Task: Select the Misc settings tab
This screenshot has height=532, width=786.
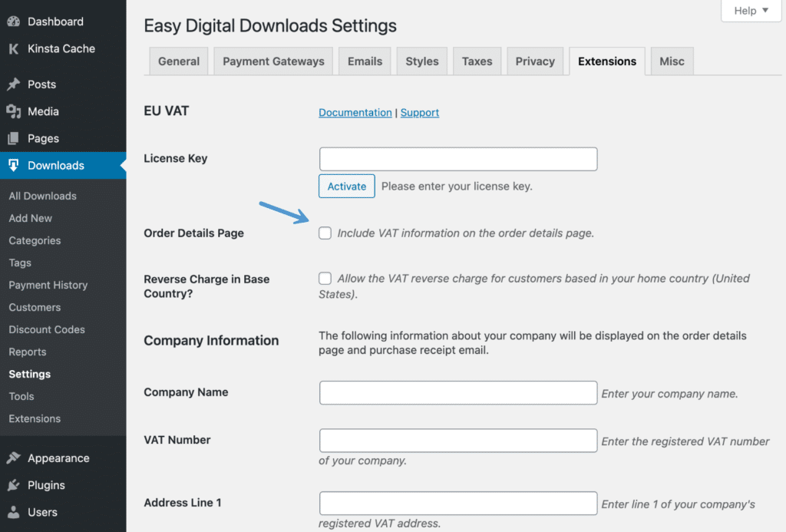Action: tap(672, 61)
